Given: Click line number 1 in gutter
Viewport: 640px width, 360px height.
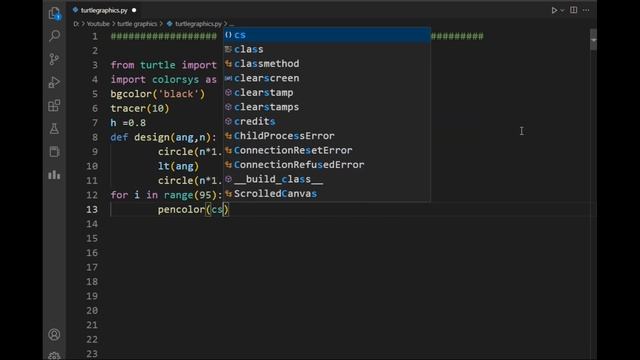Looking at the screenshot, I should [x=95, y=36].
